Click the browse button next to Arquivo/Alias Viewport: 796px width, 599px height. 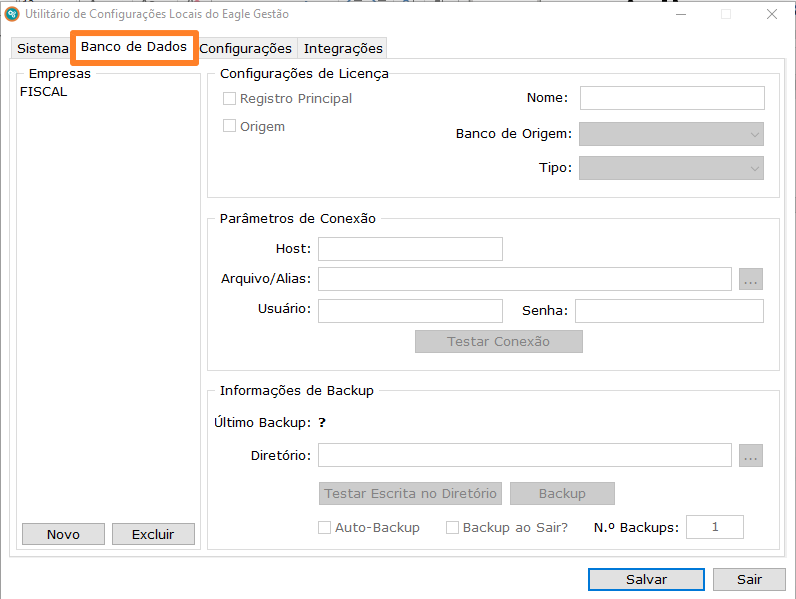(751, 279)
